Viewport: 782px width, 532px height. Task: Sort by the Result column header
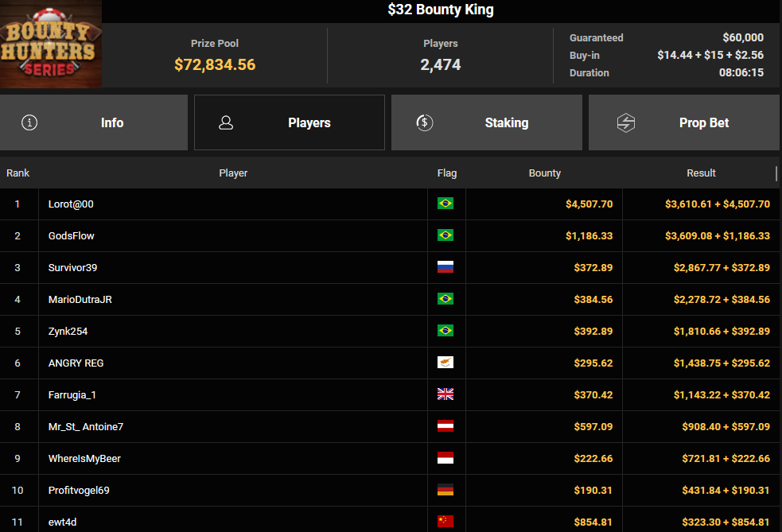(701, 173)
